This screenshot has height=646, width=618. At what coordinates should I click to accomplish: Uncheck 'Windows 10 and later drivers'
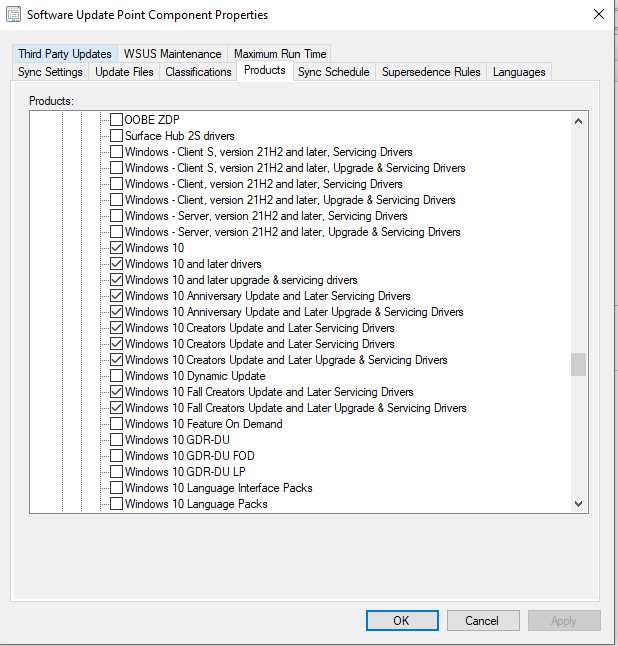pos(117,264)
